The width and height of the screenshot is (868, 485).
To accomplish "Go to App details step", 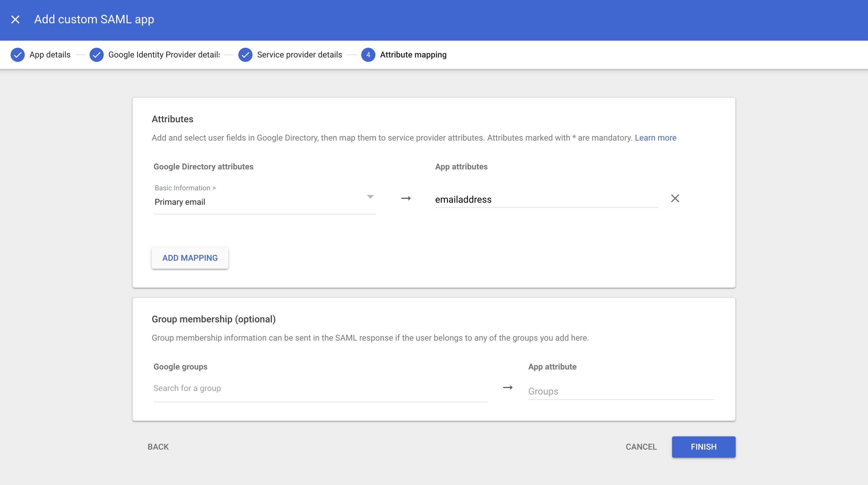I will tap(50, 55).
